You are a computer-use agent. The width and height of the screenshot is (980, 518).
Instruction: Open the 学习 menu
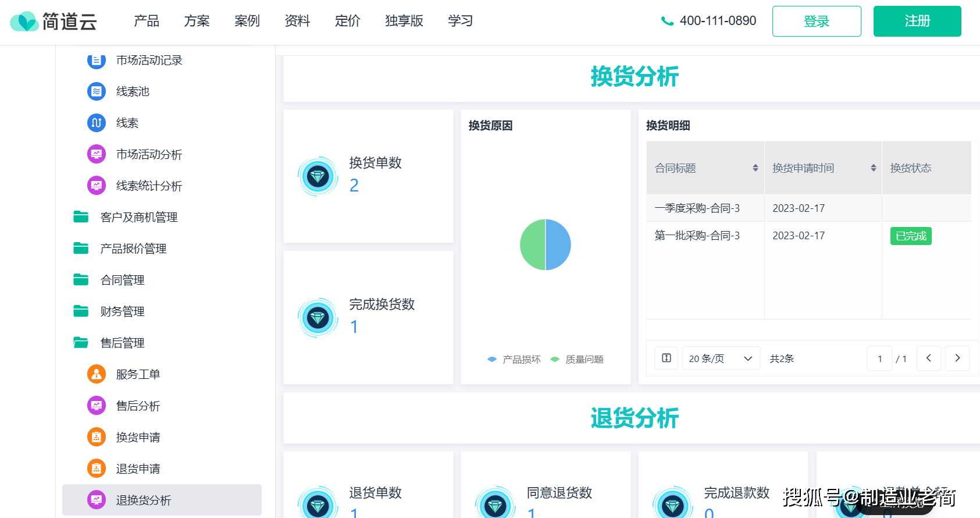(x=461, y=21)
